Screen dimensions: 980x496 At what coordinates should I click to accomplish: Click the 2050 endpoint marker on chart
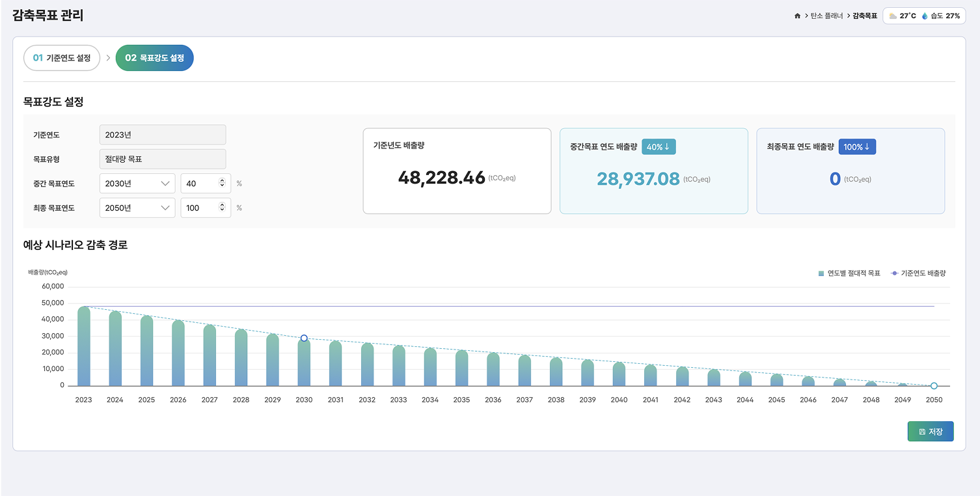click(934, 386)
